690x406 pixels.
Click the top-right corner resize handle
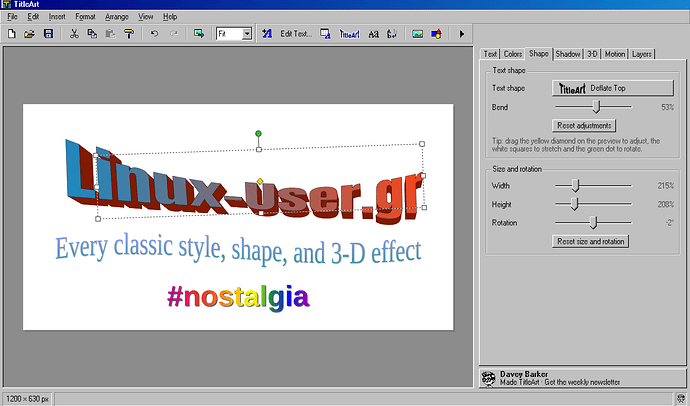[422, 144]
